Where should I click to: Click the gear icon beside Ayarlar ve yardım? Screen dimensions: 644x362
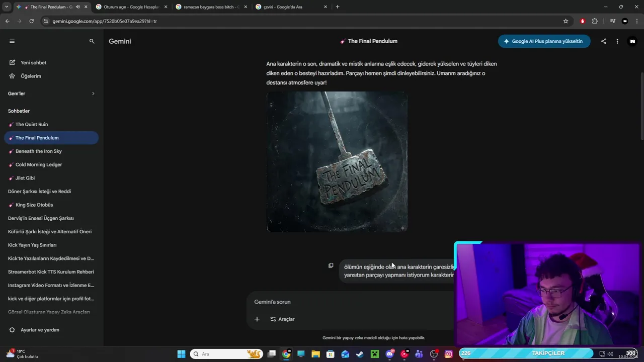click(12, 330)
